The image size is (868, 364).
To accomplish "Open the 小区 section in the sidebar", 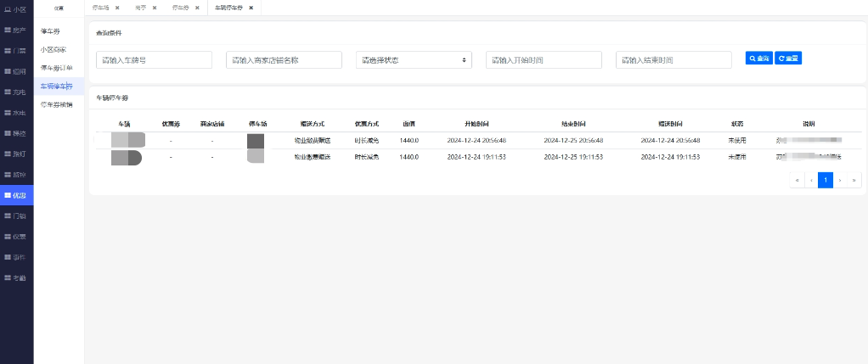I will [16, 8].
